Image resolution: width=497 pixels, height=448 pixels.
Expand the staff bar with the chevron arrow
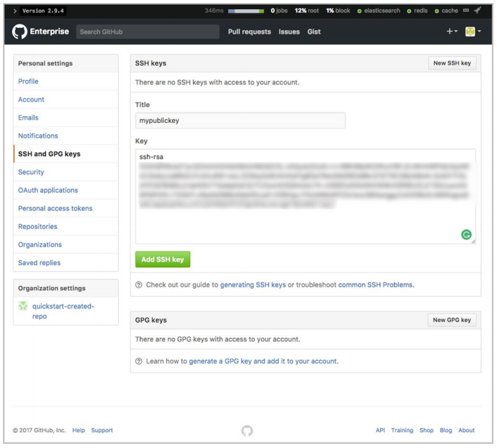(15, 11)
